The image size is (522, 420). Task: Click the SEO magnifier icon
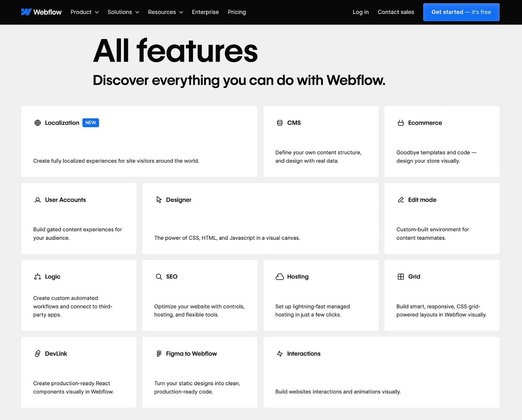pyautogui.click(x=159, y=277)
